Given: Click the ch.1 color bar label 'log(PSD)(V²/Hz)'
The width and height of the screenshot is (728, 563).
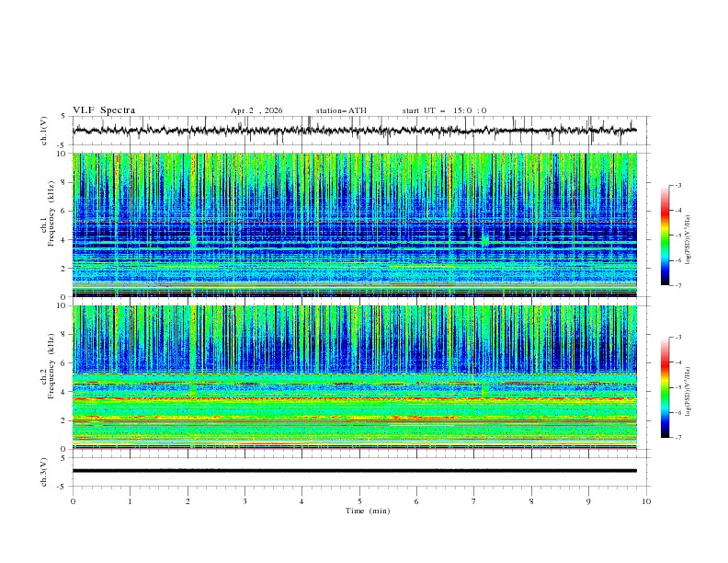Looking at the screenshot, I should pyautogui.click(x=688, y=240).
